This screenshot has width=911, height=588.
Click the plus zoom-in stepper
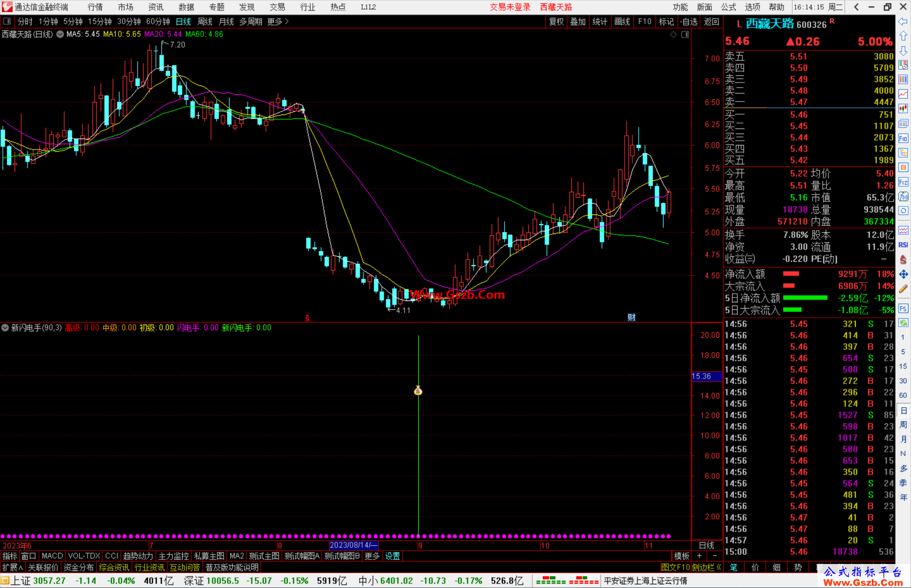700,556
